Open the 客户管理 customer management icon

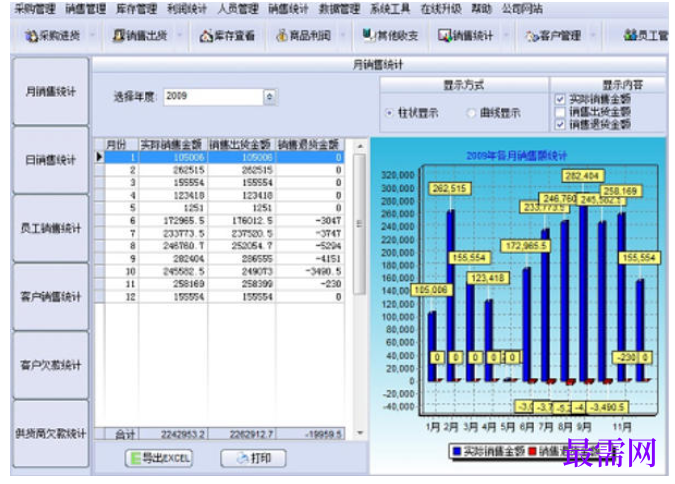[532, 36]
